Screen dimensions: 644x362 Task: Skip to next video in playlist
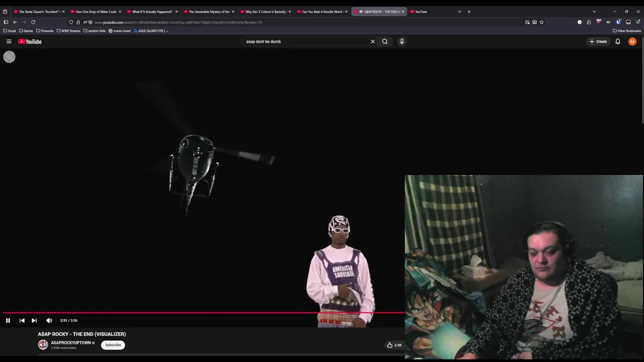[34, 320]
